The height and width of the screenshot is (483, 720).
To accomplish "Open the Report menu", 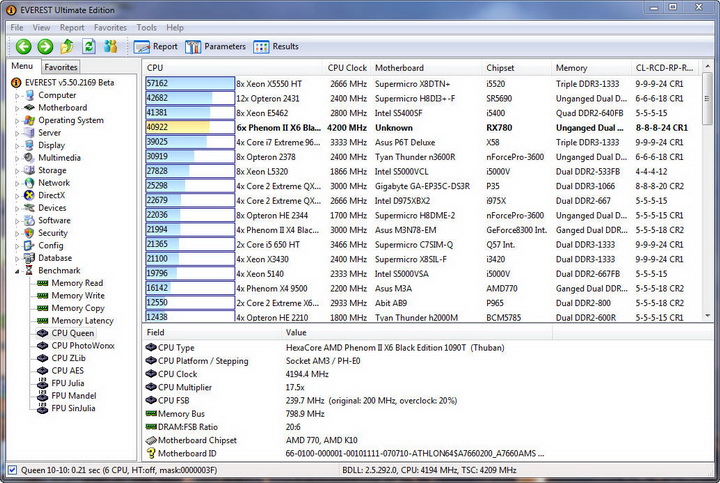I will point(72,28).
